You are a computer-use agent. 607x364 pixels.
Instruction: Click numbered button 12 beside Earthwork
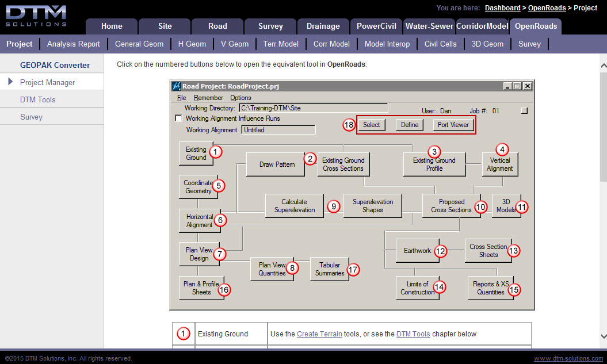[x=440, y=251]
